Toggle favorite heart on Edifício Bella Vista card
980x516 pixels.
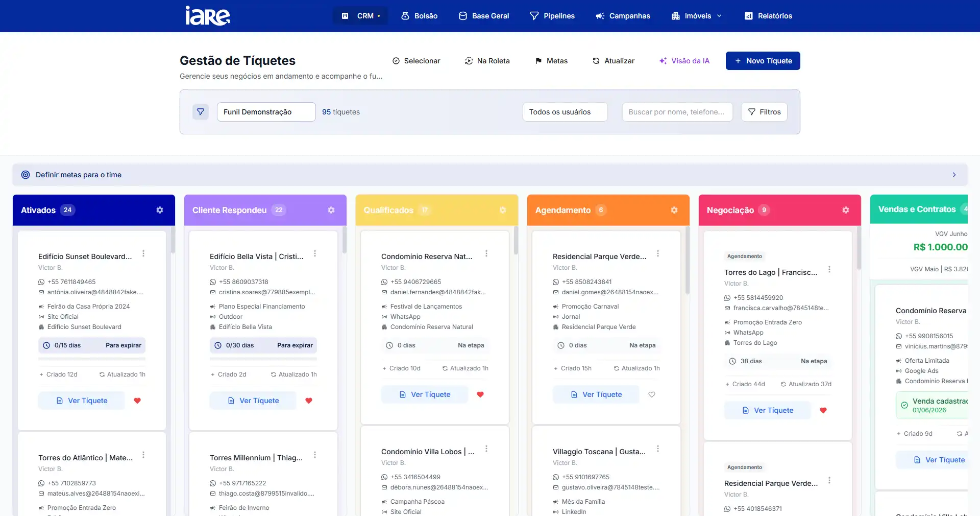pyautogui.click(x=309, y=401)
